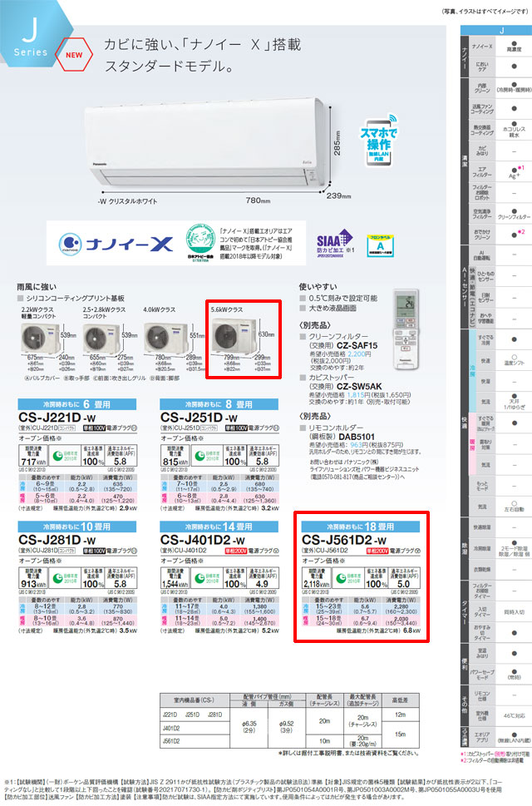Click the DAB5101 remote holder number
This screenshot has height=806, width=532.
click(357, 437)
